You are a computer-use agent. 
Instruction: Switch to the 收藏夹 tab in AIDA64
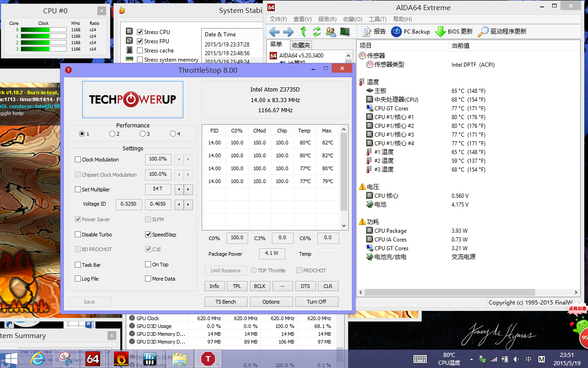click(301, 45)
